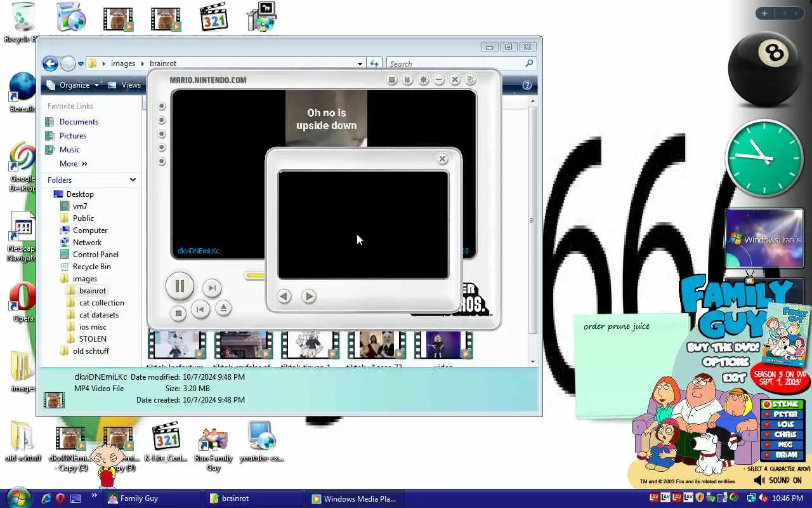Select Chris in Family Guy character list
812x508 pixels.
click(x=783, y=434)
